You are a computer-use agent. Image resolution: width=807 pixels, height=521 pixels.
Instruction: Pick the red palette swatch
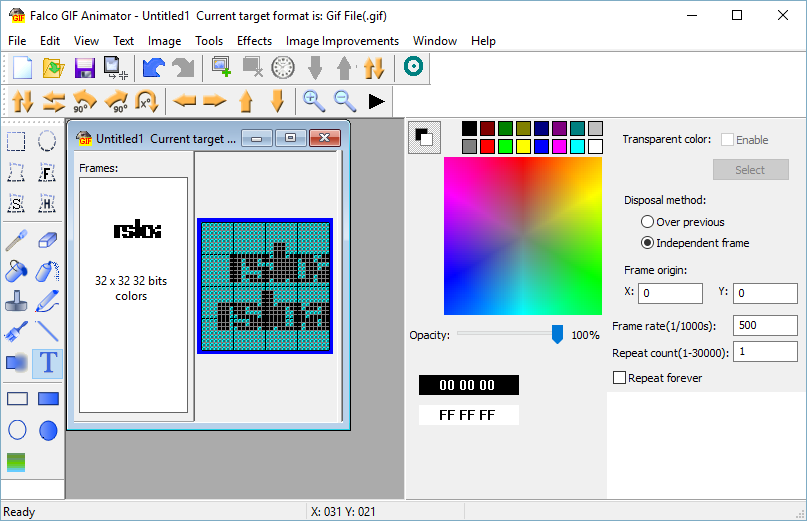click(x=487, y=147)
